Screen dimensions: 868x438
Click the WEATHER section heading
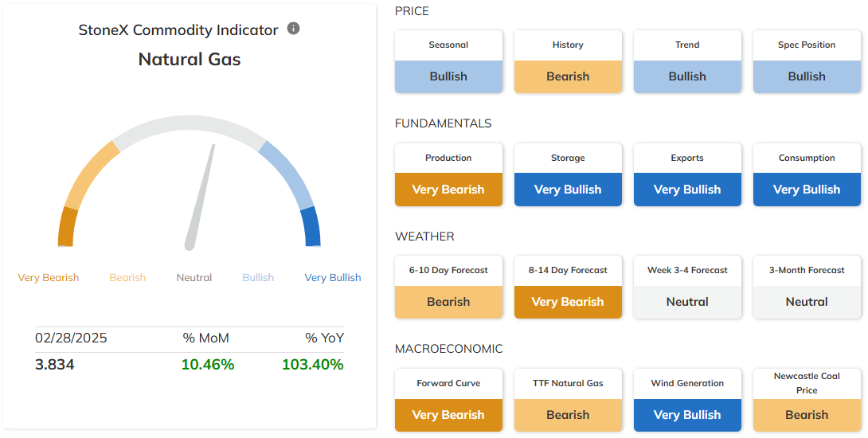click(x=424, y=237)
